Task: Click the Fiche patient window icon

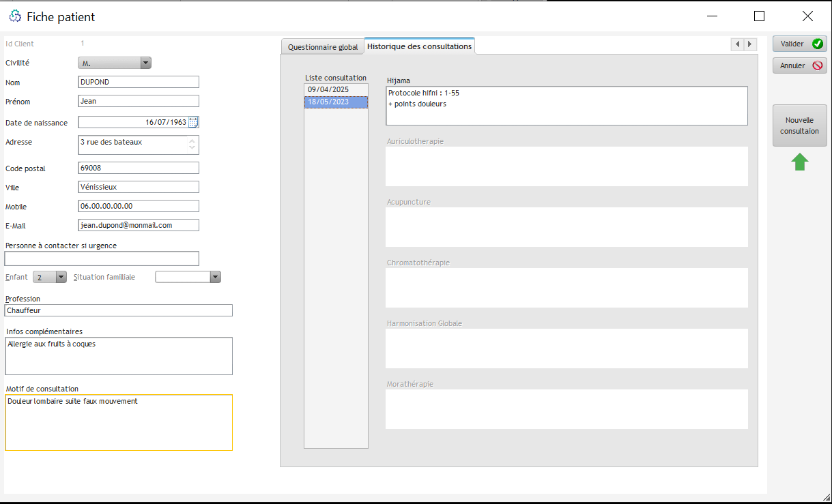Action: (15, 16)
